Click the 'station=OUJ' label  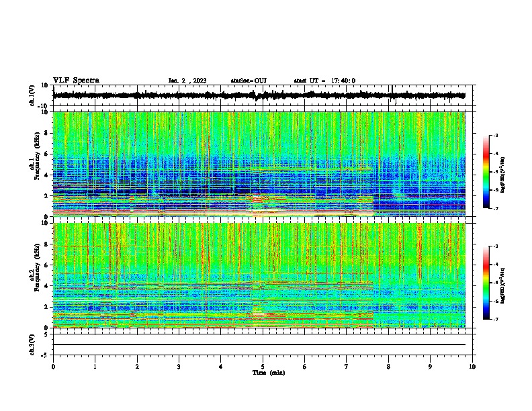click(249, 81)
